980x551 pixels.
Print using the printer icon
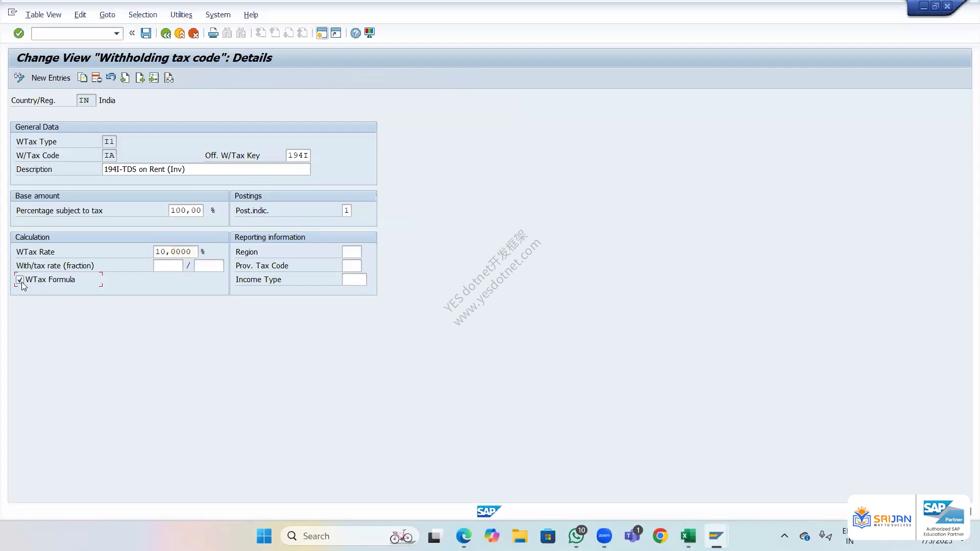pyautogui.click(x=213, y=33)
